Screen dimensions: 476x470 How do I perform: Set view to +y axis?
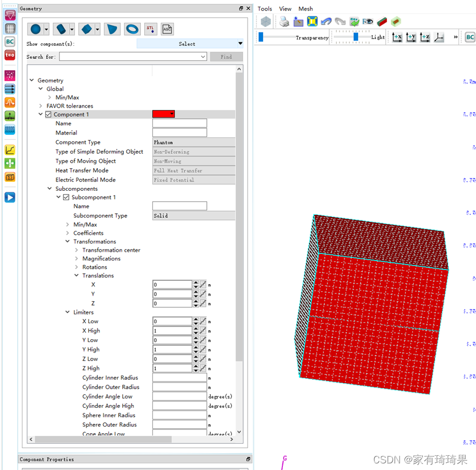click(411, 37)
